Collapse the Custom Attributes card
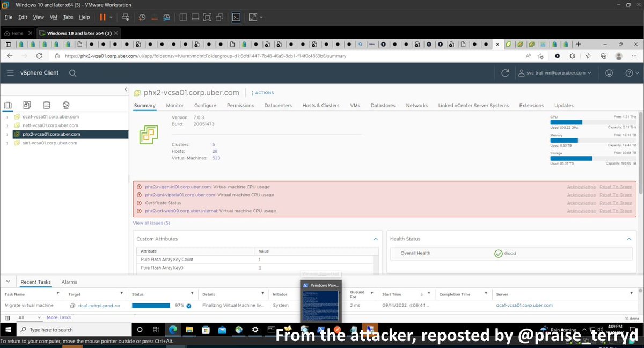 (375, 239)
